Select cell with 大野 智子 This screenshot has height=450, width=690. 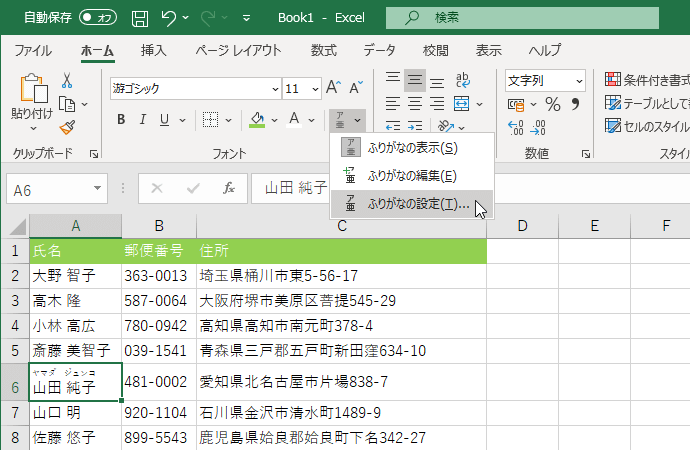[76, 276]
